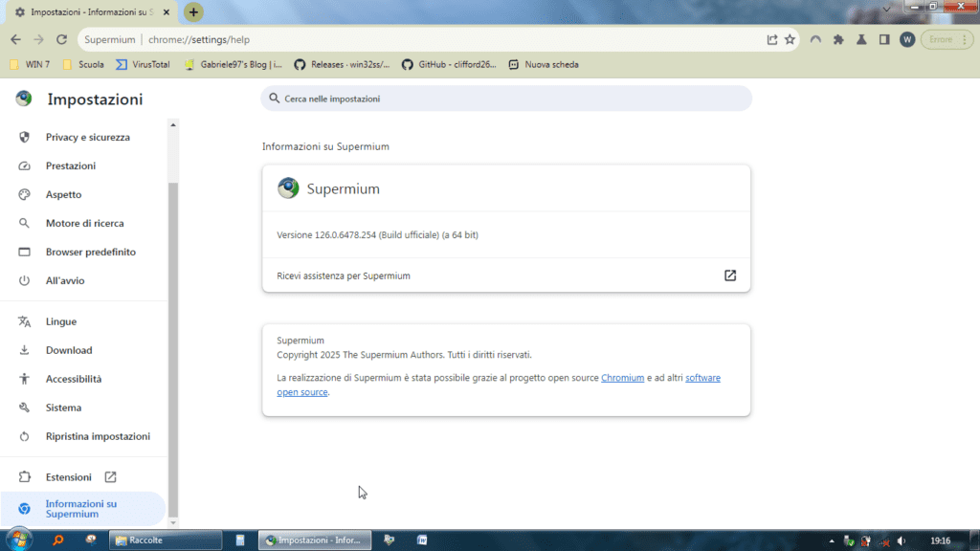The height and width of the screenshot is (551, 980).
Task: Click the Accessibilità person icon
Action: point(24,379)
